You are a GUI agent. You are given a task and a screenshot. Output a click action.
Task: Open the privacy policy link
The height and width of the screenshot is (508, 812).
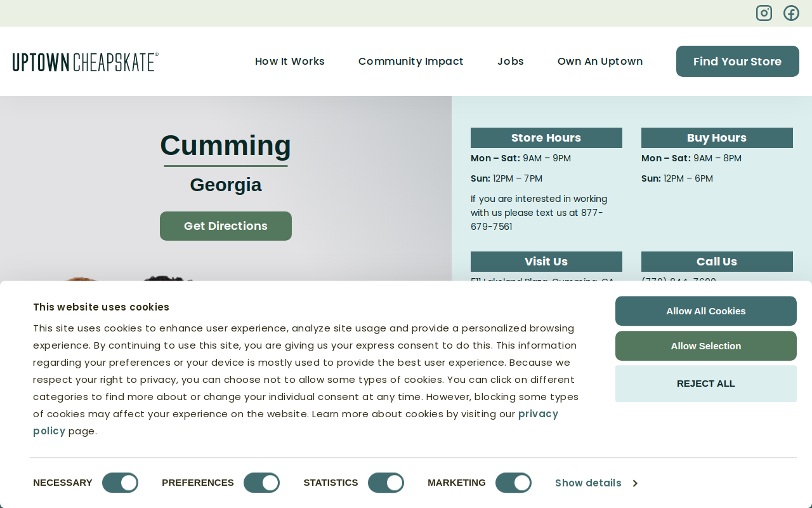[x=296, y=422]
